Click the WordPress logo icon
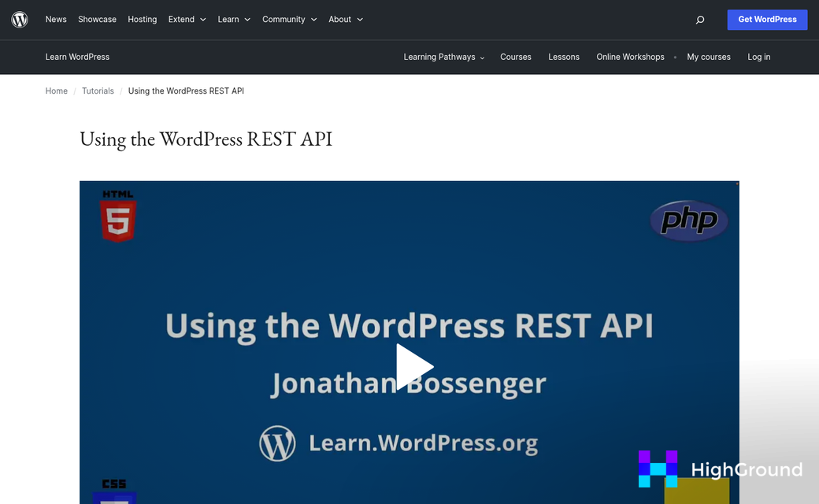Viewport: 819px width, 504px height. [x=19, y=20]
